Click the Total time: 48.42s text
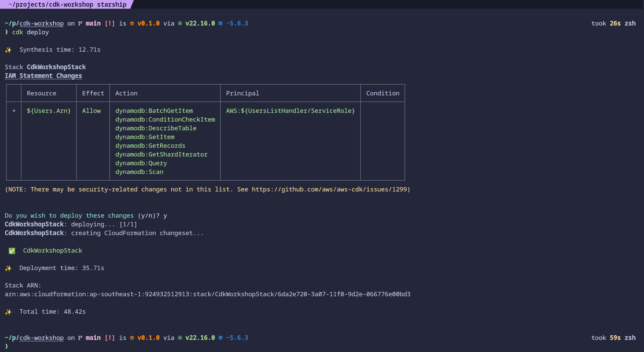The width and height of the screenshot is (644, 352). click(x=53, y=312)
